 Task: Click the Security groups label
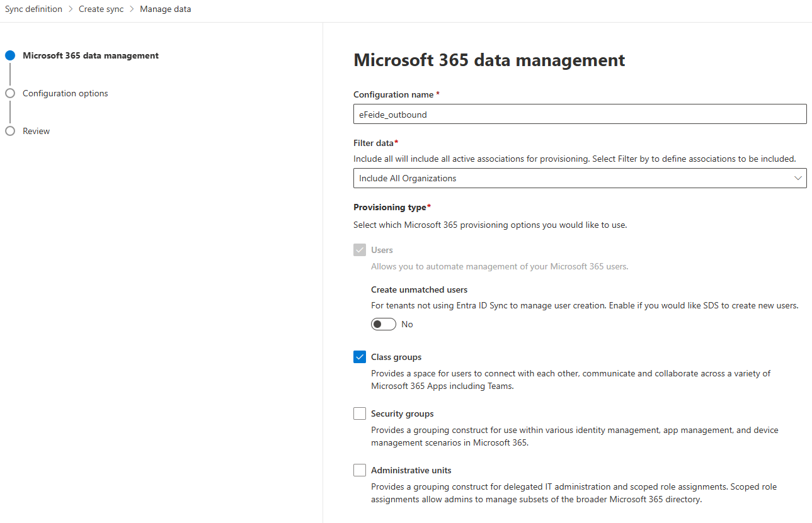(x=403, y=413)
